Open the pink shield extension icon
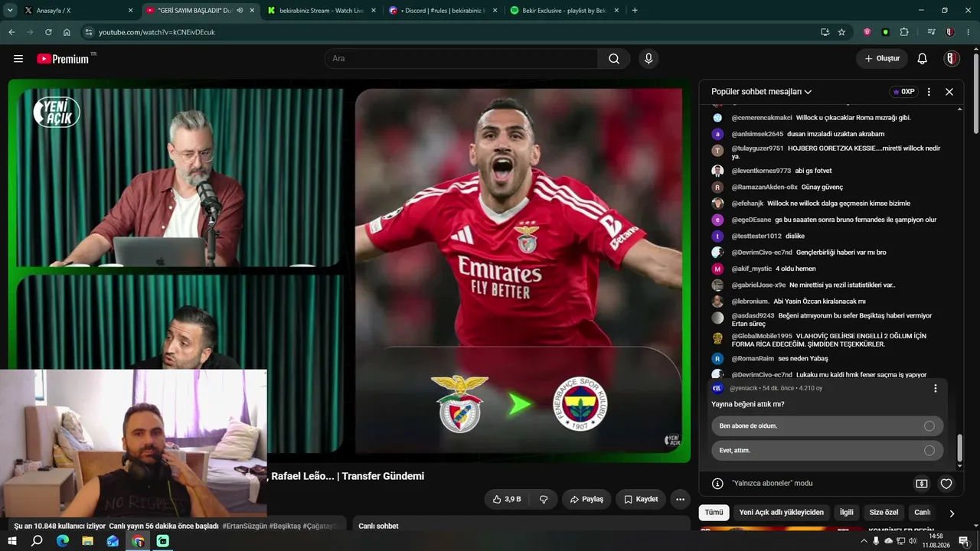Viewport: 980px width, 551px height. click(867, 32)
